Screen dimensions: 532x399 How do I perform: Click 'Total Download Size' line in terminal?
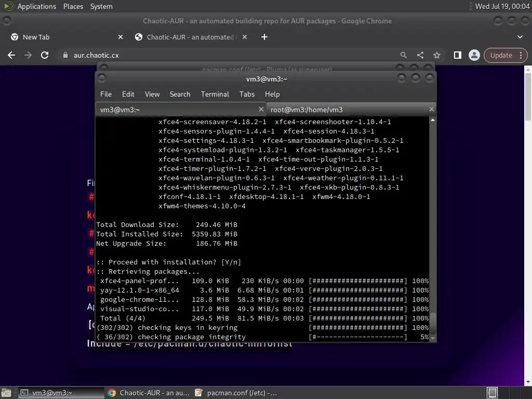click(x=167, y=224)
